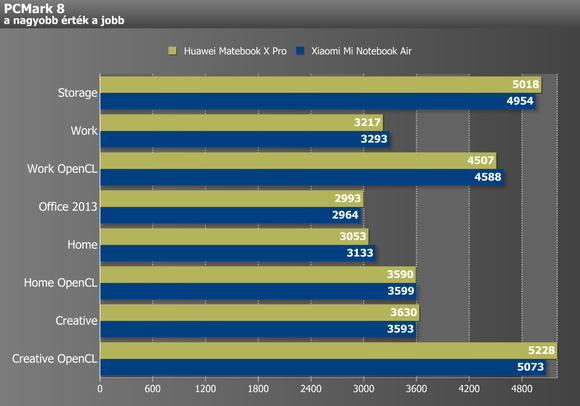Click the Creative value 3630
The height and width of the screenshot is (406, 580).
404,312
